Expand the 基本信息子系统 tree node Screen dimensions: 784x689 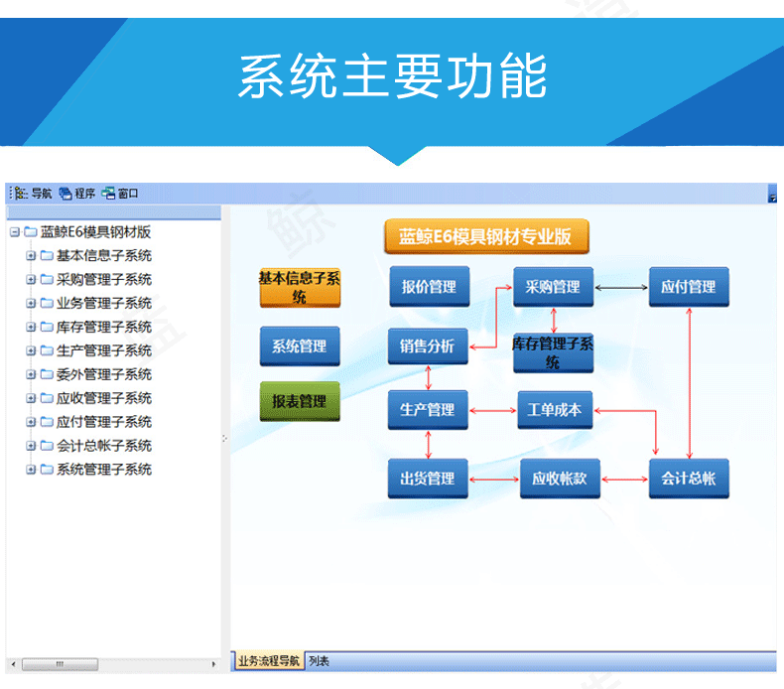coord(31,256)
